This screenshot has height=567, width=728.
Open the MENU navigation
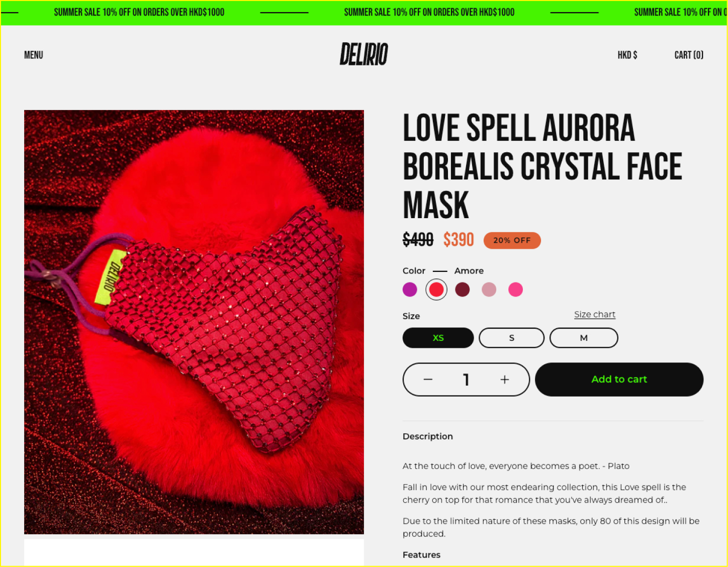(34, 55)
